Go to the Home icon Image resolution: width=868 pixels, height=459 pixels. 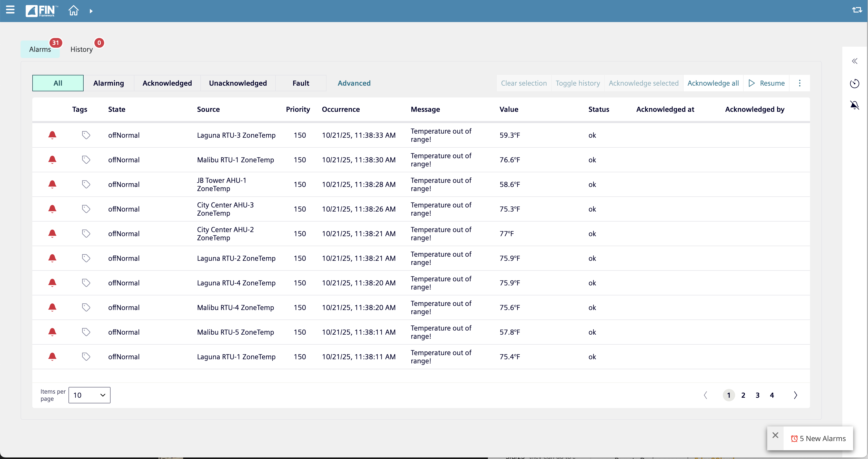click(73, 11)
